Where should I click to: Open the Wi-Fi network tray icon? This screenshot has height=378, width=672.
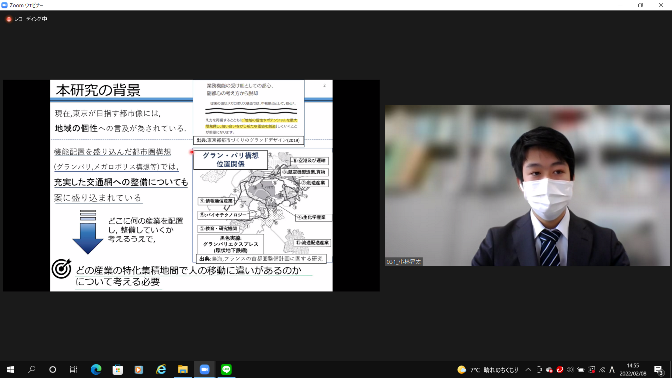[602, 369]
